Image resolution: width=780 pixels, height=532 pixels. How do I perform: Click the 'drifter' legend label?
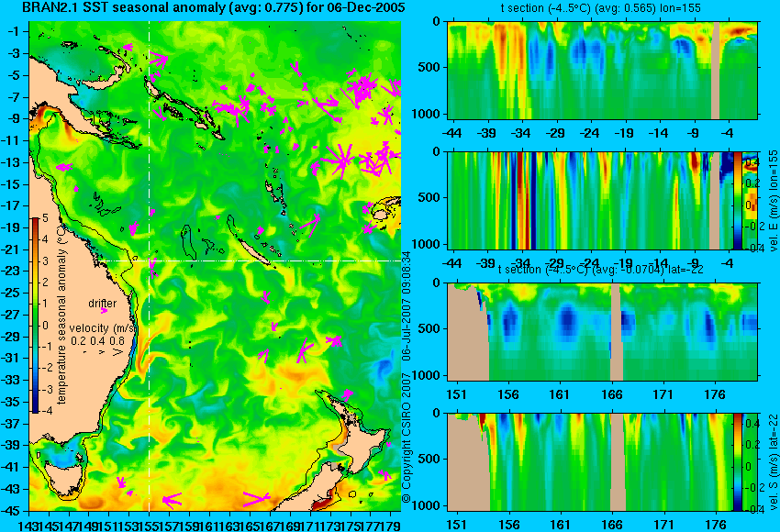coord(103,304)
